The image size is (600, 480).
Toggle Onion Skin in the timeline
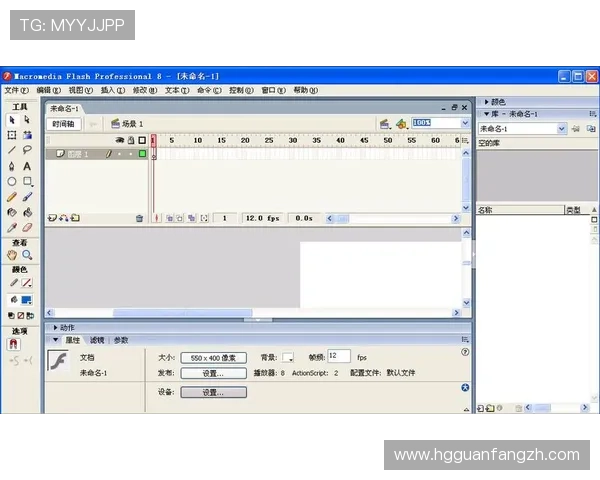[170, 218]
